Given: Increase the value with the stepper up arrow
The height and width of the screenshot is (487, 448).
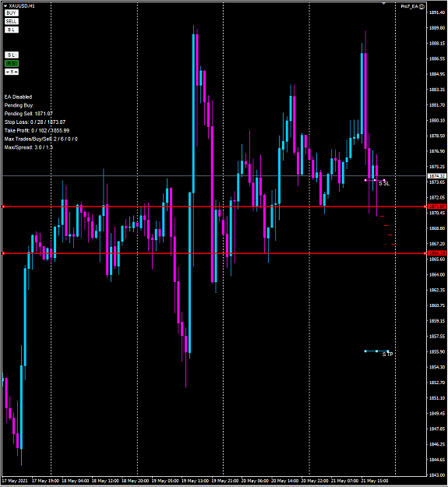Looking at the screenshot, I should (16, 72).
